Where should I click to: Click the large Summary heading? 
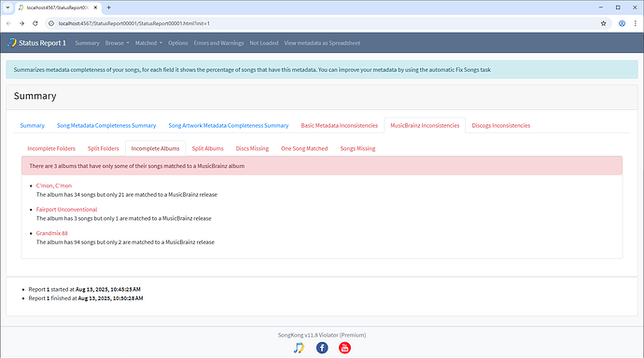[x=35, y=96]
